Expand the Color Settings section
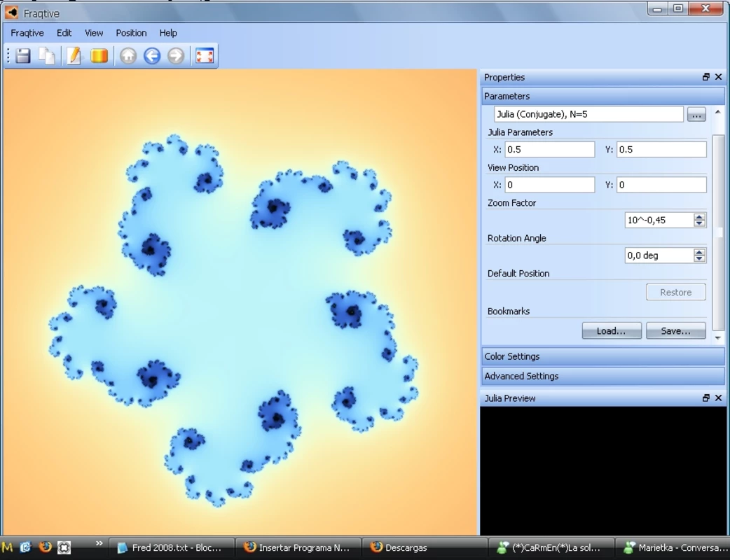Viewport: 730px width, 560px height. coord(602,356)
